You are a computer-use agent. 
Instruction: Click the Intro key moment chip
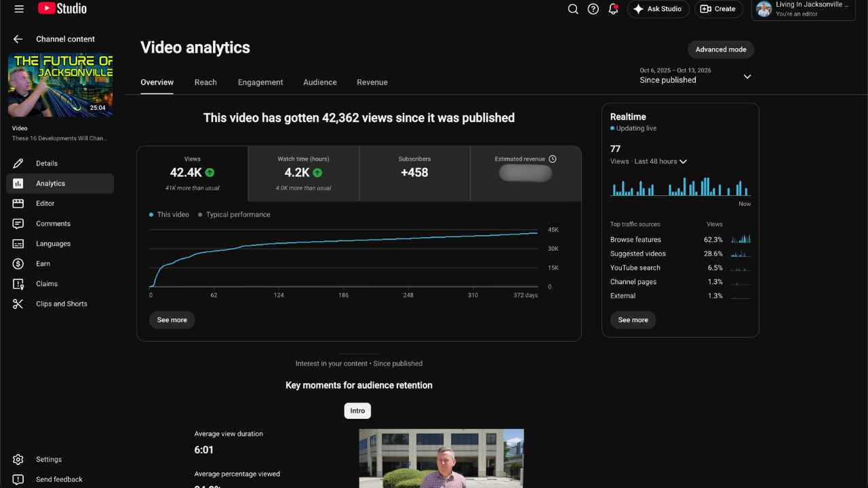point(357,411)
